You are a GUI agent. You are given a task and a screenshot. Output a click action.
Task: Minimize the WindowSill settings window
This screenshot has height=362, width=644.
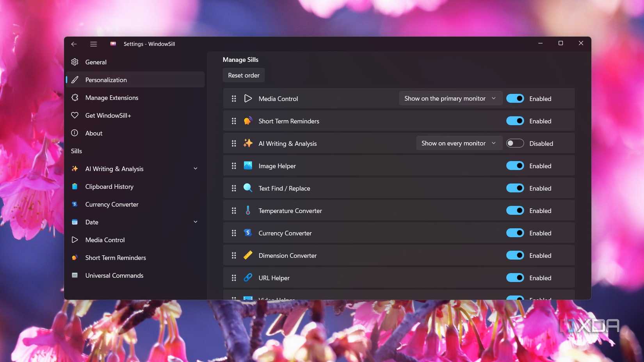click(x=541, y=43)
